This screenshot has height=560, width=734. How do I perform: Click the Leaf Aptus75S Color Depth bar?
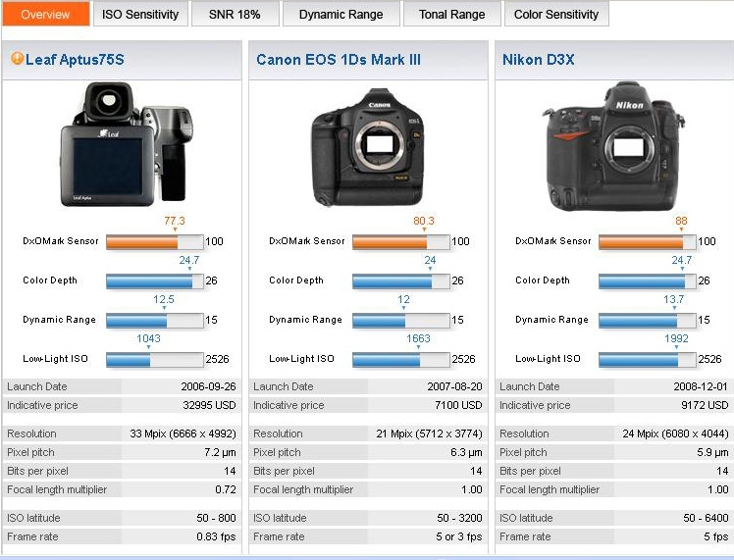(155, 281)
